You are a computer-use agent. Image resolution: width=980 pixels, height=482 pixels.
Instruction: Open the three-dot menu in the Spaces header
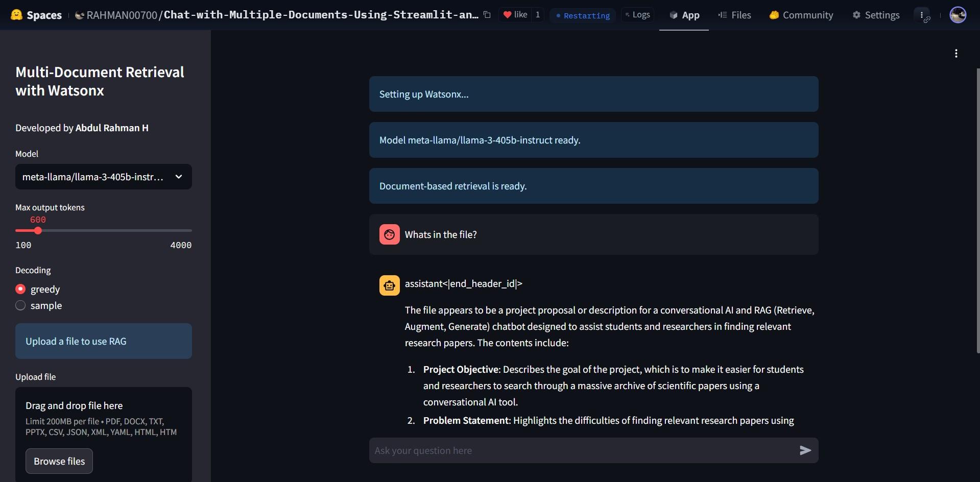922,15
